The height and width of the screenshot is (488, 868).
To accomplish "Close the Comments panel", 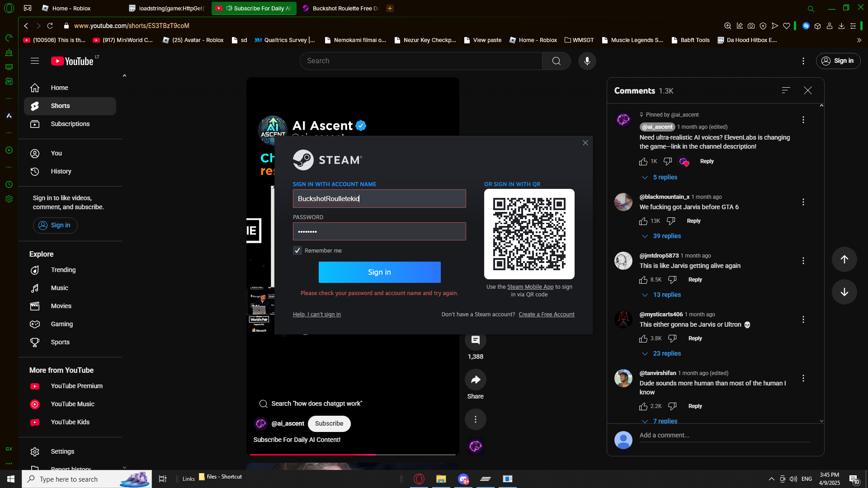I will (807, 91).
